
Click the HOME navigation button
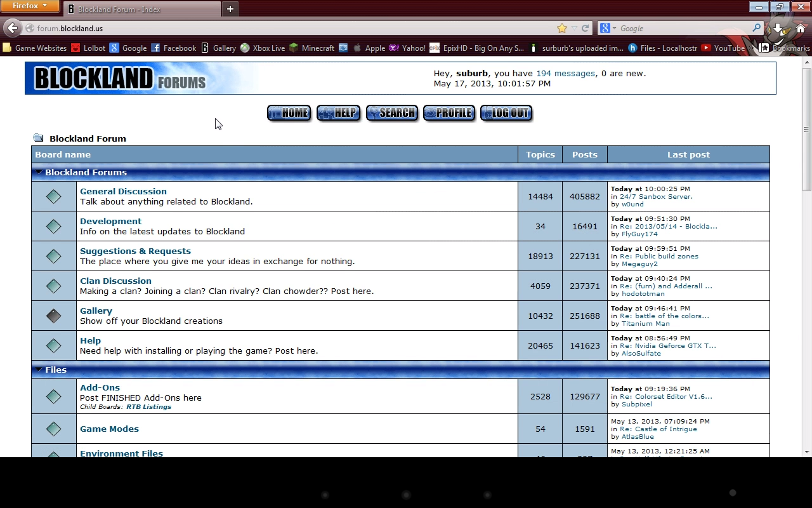[x=289, y=113]
